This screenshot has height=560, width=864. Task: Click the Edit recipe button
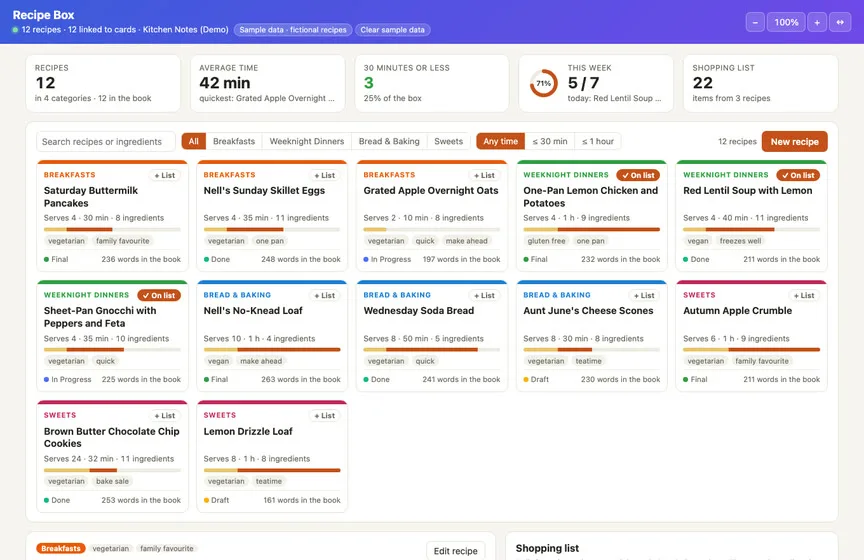(x=455, y=551)
